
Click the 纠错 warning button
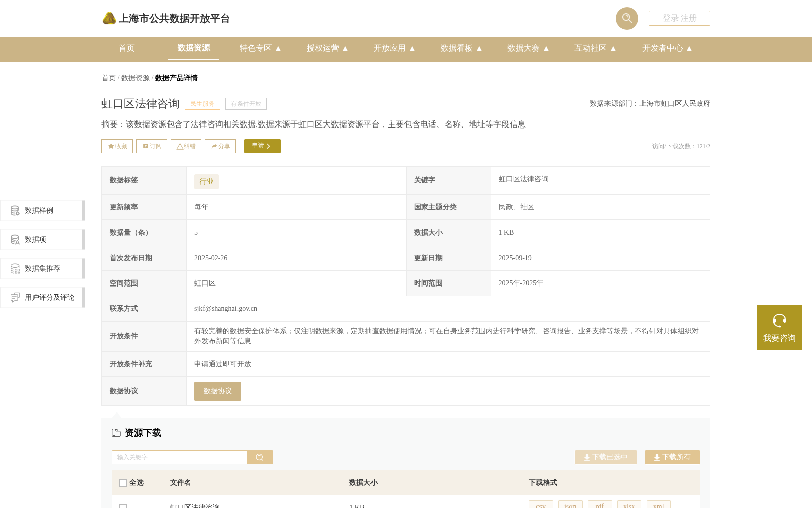tap(186, 146)
